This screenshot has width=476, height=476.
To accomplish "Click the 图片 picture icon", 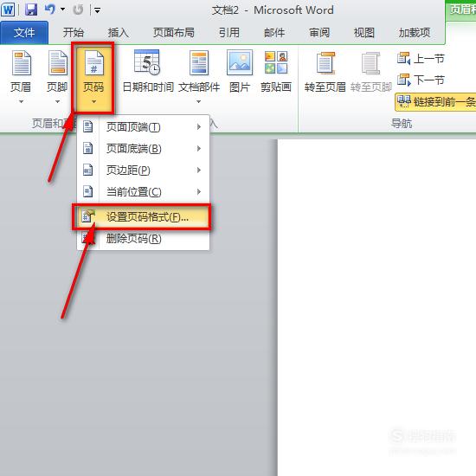I will click(x=240, y=62).
